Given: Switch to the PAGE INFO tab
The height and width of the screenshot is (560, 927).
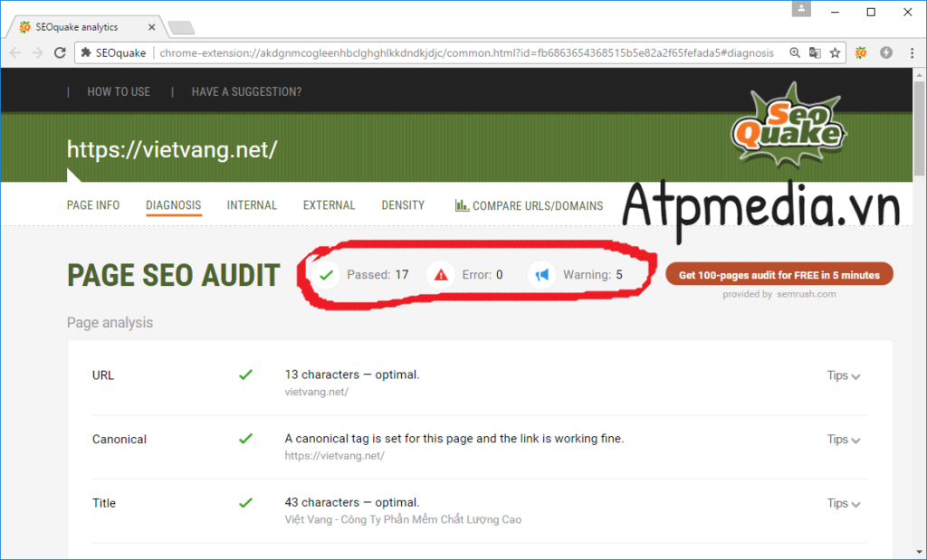Looking at the screenshot, I should click(x=93, y=205).
